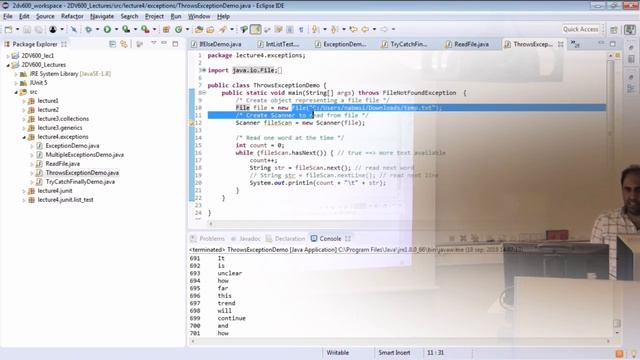
Task: Maximize the editor area
Action: click(613, 44)
